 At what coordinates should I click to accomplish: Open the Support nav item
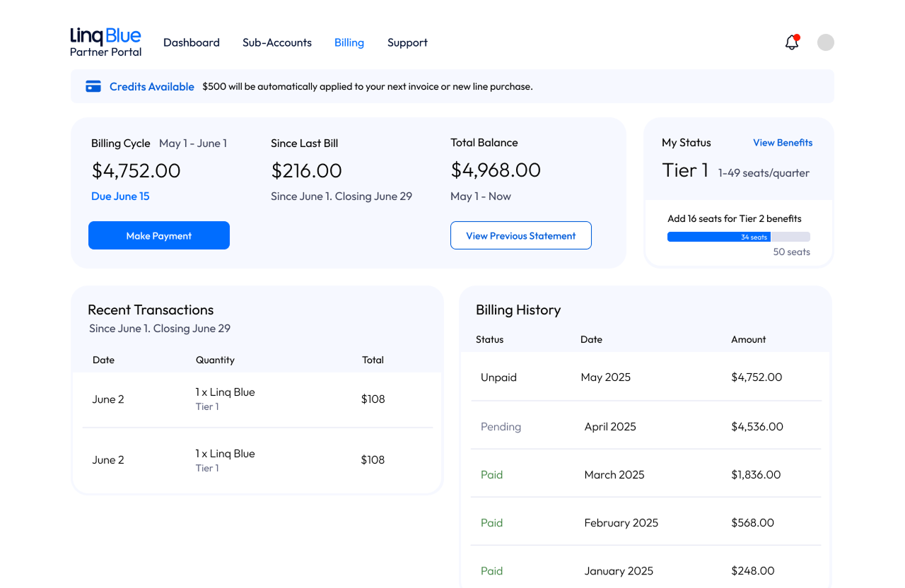407,42
